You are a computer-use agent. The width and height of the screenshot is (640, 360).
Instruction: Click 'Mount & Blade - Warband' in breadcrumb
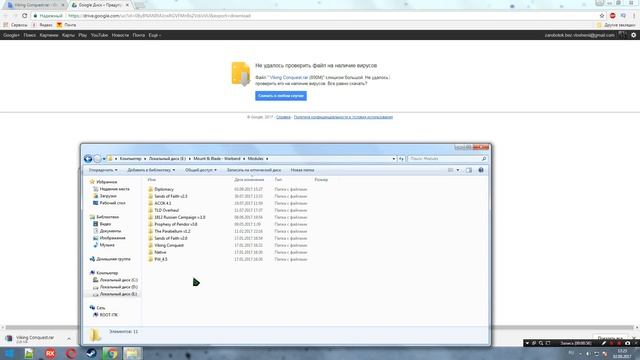[217, 159]
